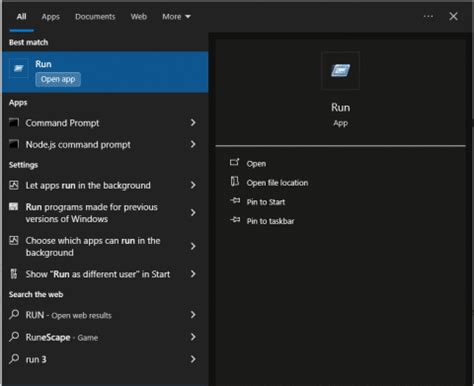Switch to the Documents tab
This screenshot has height=386, width=474.
[x=95, y=17]
